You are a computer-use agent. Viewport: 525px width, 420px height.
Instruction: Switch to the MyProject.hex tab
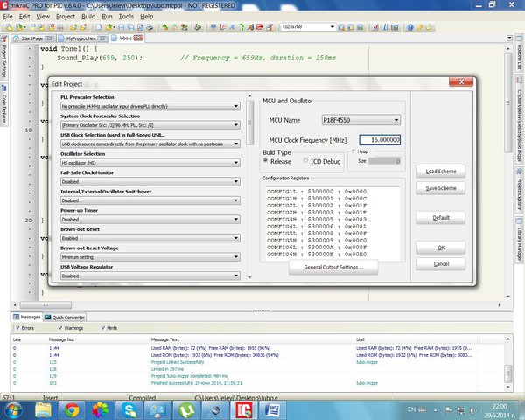click(x=81, y=38)
